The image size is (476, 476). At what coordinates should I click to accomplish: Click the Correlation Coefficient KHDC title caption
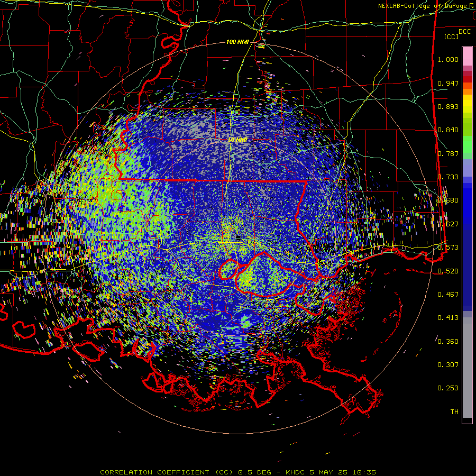pos(238,472)
